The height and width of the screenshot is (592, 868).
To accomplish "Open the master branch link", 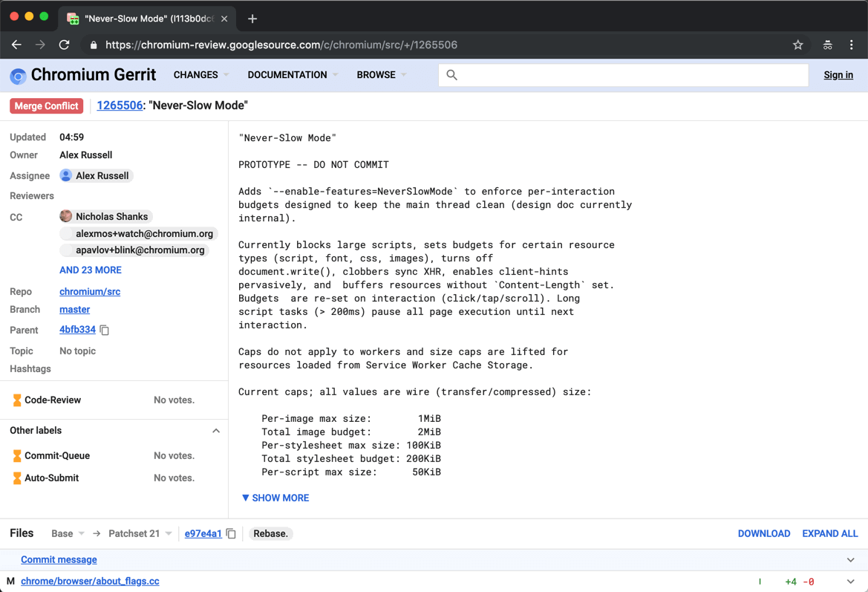I will point(75,310).
